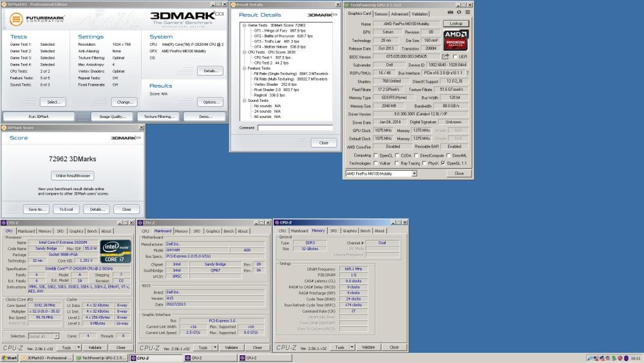This screenshot has height=363, width=644.
Task: Toggle the CUDA checkbox
Action: [x=397, y=155]
